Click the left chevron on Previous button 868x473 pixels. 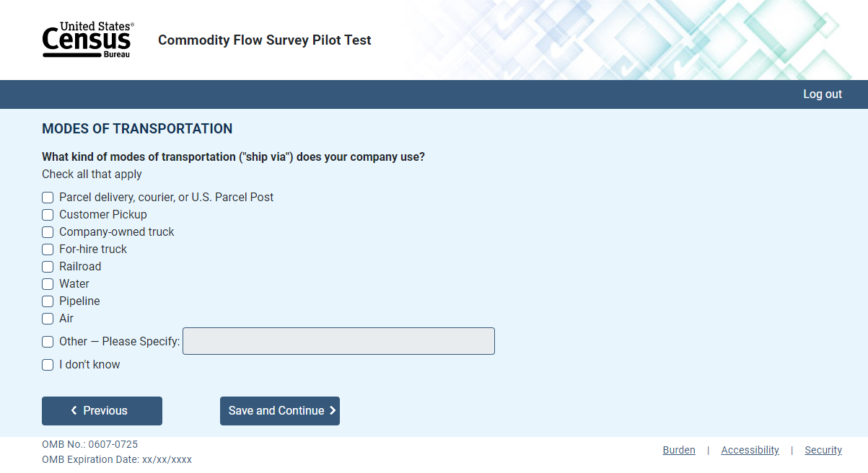pyautogui.click(x=74, y=411)
